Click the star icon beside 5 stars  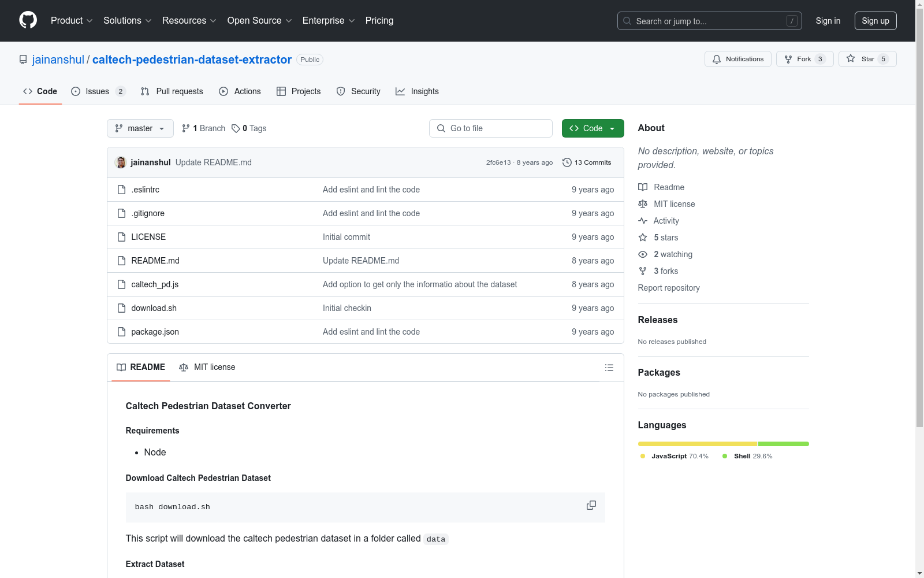click(643, 238)
